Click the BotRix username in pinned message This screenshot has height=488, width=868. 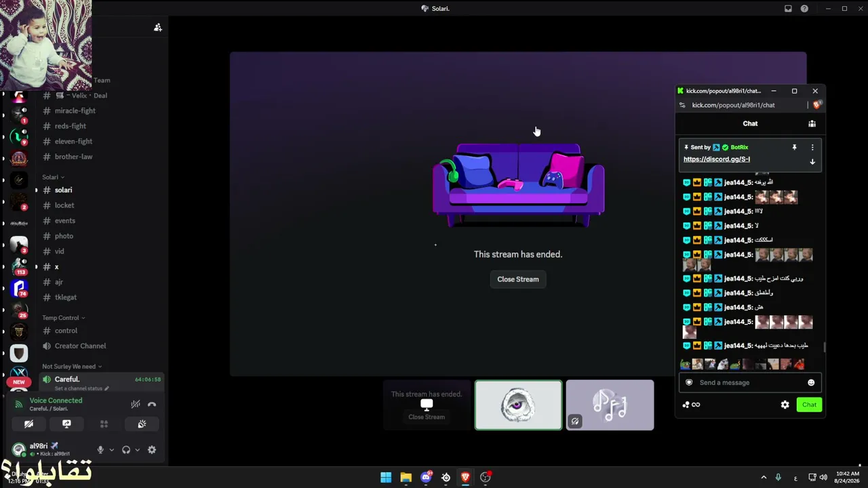point(739,147)
